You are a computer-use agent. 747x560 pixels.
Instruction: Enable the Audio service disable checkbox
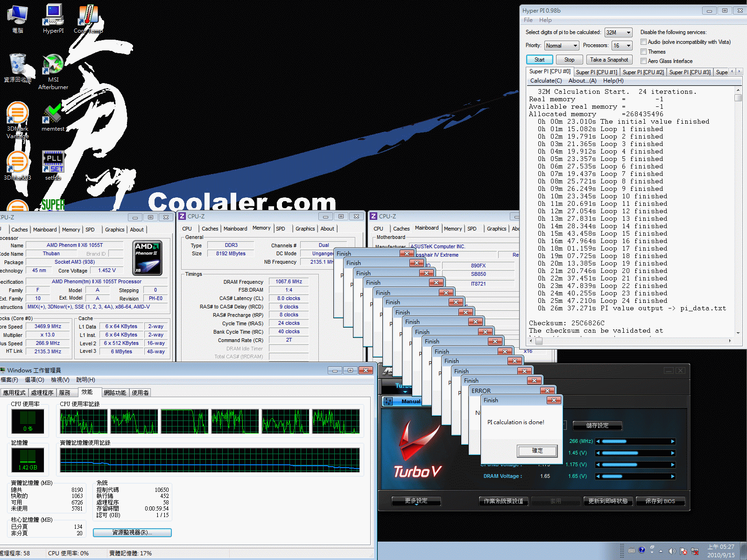coord(644,42)
